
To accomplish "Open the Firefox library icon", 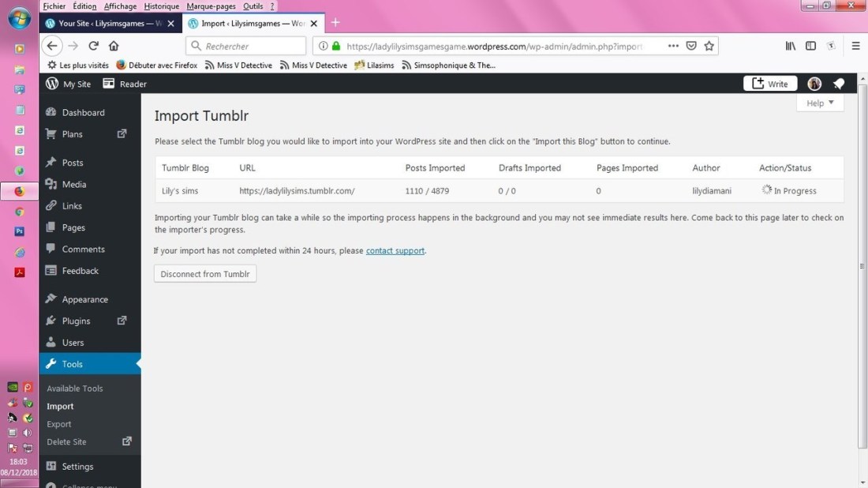I will [x=791, y=46].
